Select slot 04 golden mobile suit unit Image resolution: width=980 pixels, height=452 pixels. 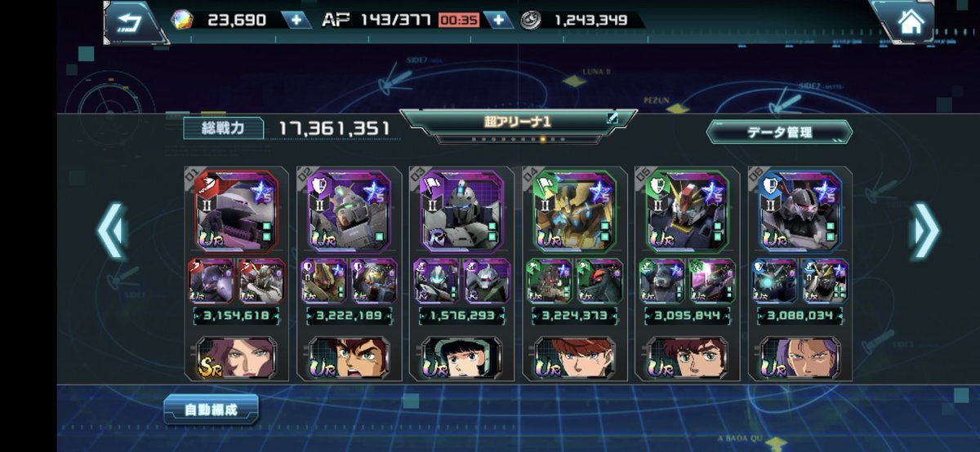click(x=575, y=210)
